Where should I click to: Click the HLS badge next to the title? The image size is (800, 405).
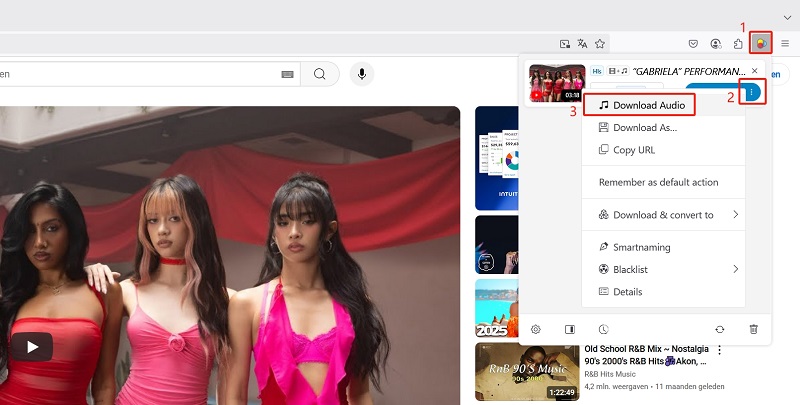coord(597,71)
